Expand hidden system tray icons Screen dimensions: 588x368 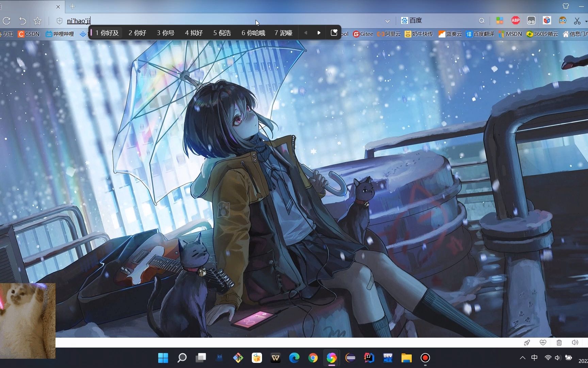pyautogui.click(x=523, y=358)
